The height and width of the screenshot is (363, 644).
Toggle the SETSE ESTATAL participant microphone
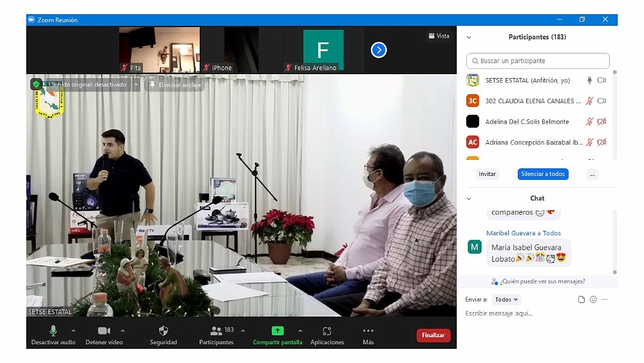(589, 81)
